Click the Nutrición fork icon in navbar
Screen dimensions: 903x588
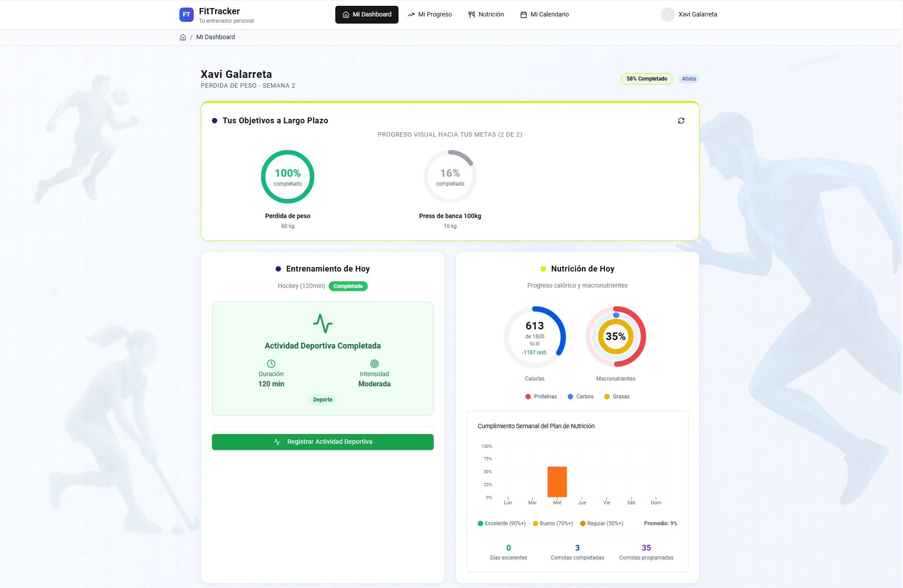pyautogui.click(x=472, y=15)
